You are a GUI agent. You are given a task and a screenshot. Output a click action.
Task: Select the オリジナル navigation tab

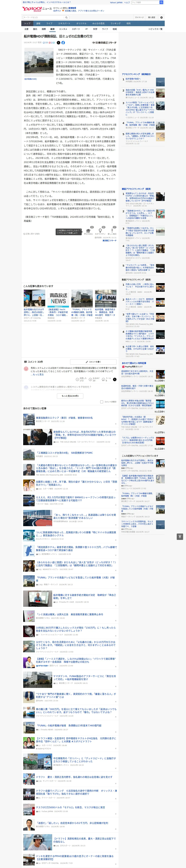point(81,24)
